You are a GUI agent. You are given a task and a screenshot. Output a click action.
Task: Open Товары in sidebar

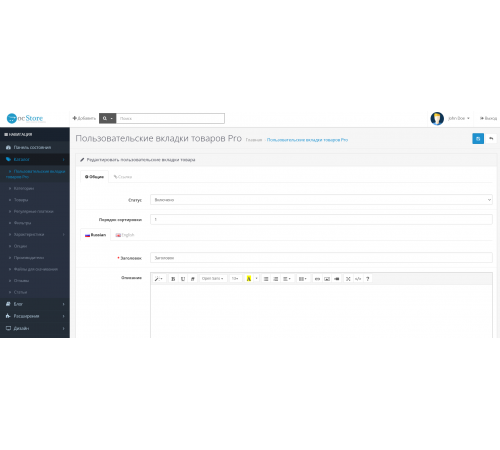[35, 200]
